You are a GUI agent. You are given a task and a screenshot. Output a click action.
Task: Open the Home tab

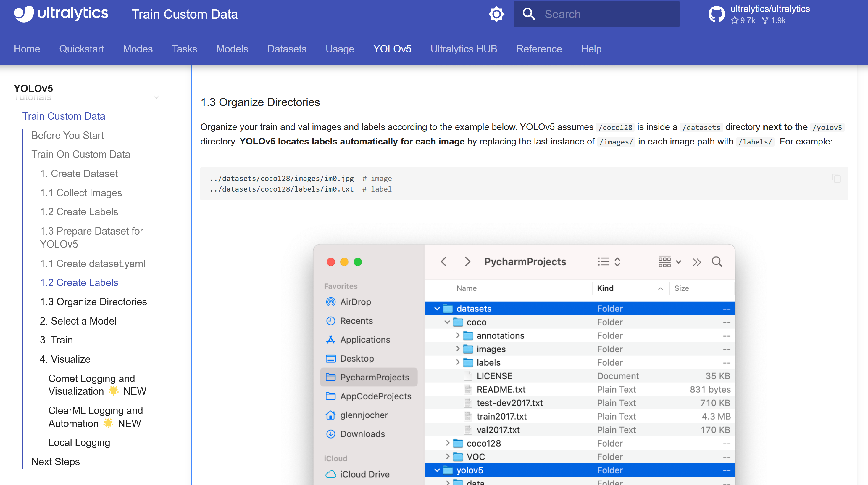tap(27, 49)
